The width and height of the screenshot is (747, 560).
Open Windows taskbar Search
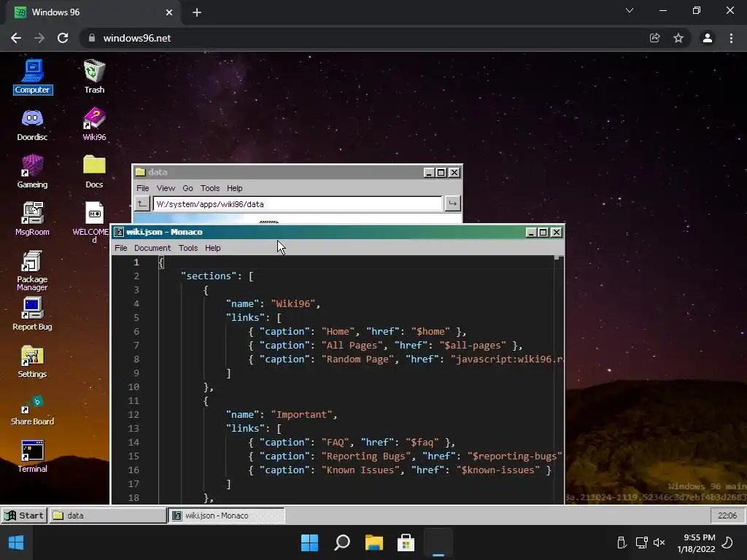point(342,542)
